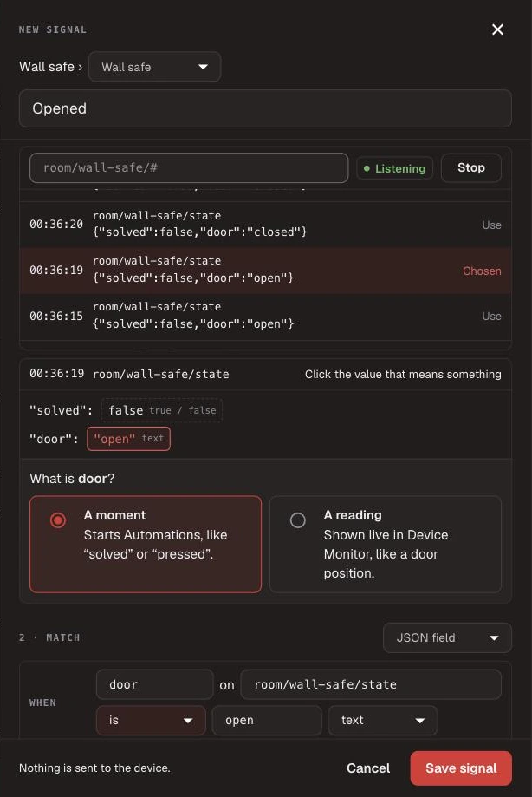Open the 'is' comparison operator dropdown
532x797 pixels.
(151, 720)
